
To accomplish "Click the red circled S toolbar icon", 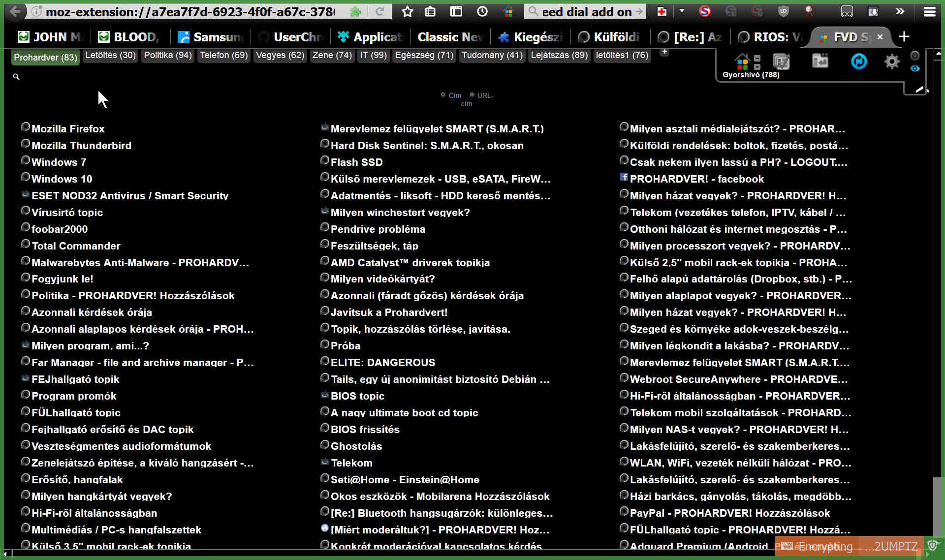I will [705, 11].
